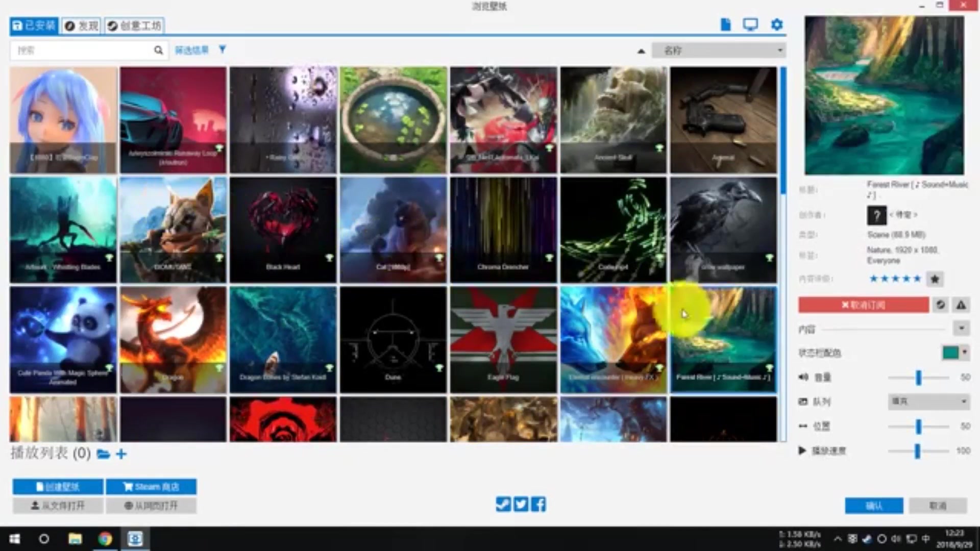Open the 发现 (Discover) tab

[82, 26]
